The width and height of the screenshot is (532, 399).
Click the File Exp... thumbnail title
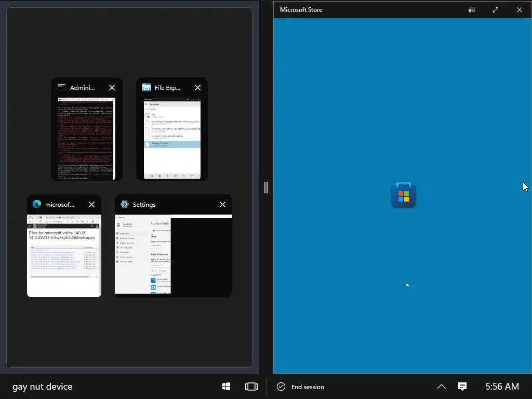(168, 88)
